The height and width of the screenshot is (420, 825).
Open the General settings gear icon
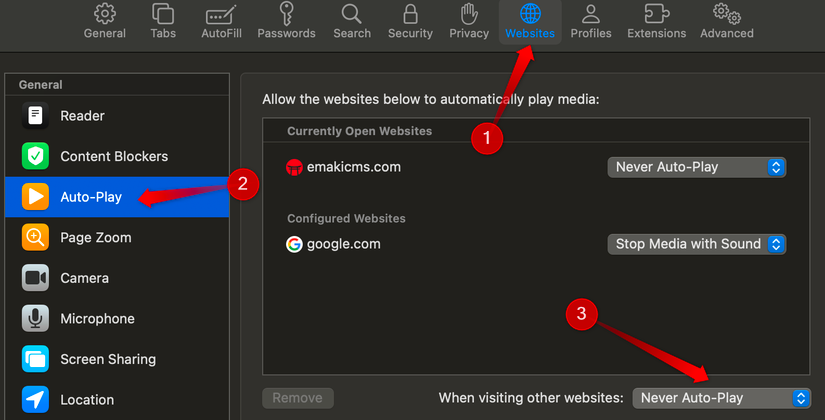tap(105, 14)
